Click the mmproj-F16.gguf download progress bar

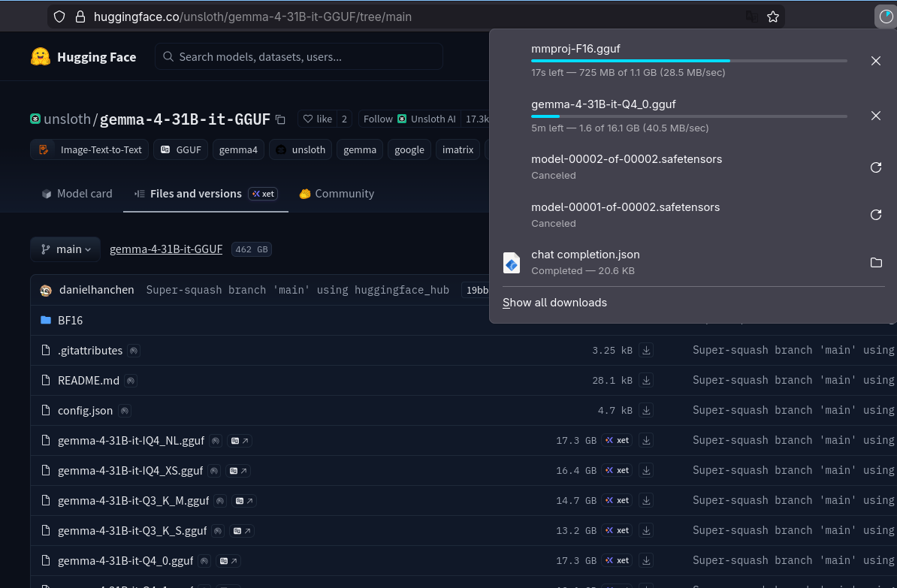[x=689, y=61]
